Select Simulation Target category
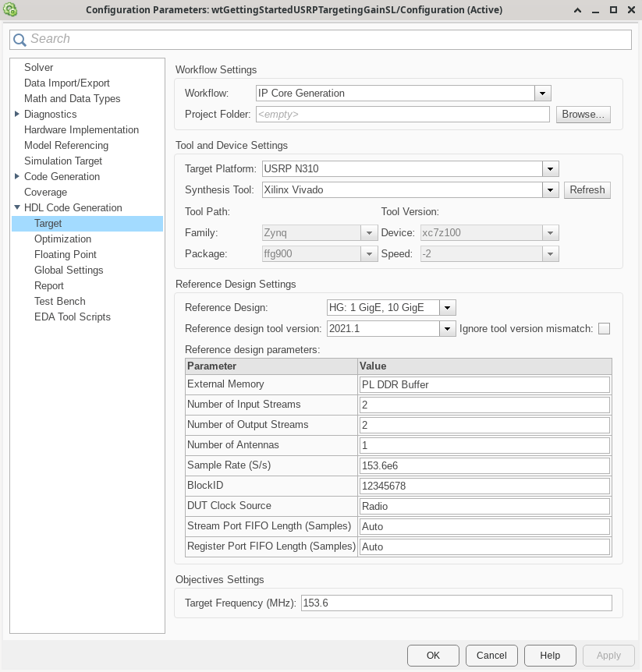This screenshot has width=642, height=672. (63, 161)
